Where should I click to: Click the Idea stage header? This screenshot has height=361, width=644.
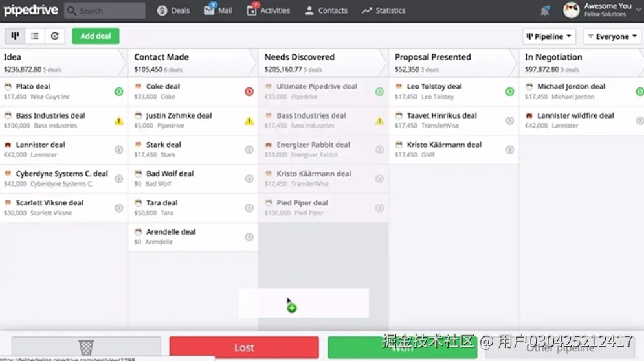pyautogui.click(x=62, y=63)
